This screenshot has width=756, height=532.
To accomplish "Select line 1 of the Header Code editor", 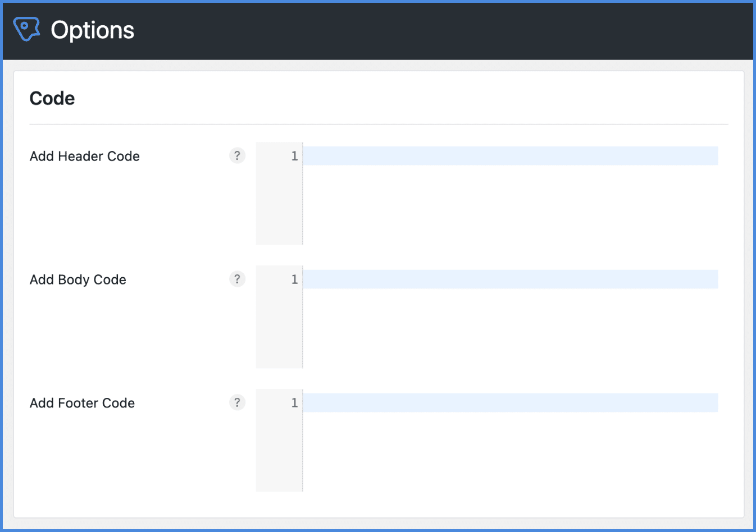I will click(505, 155).
